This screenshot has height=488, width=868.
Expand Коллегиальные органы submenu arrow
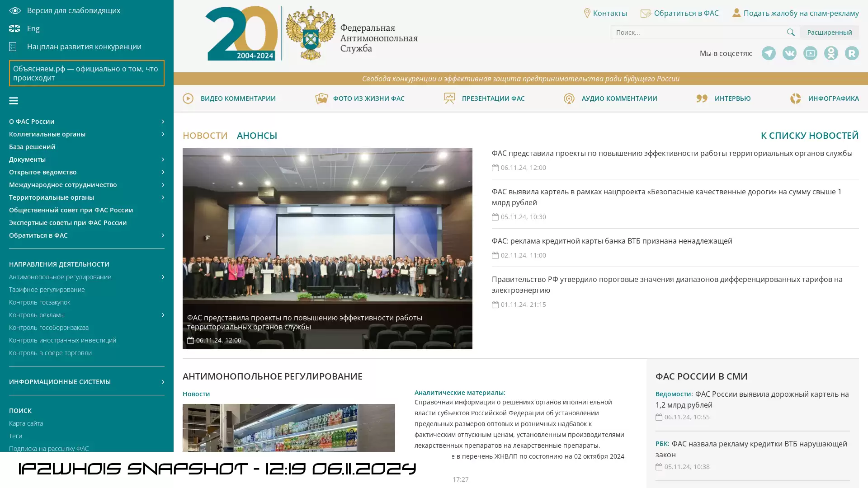[x=163, y=134]
